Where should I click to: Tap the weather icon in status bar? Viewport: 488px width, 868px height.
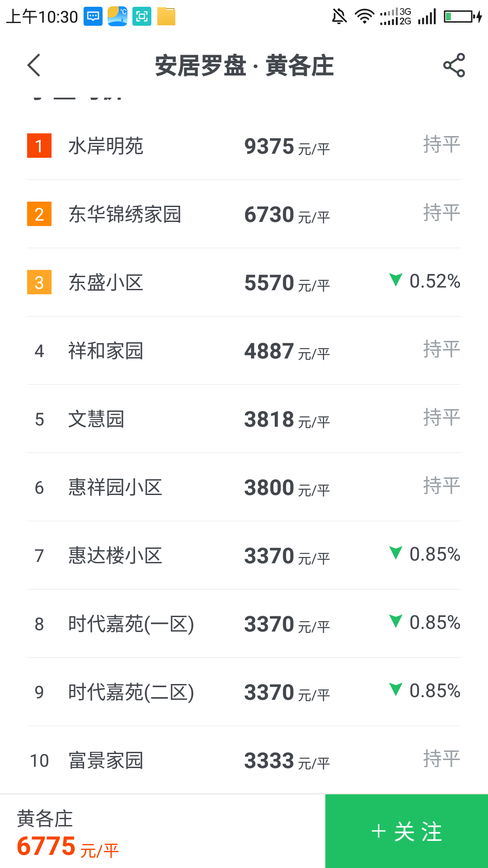point(117,17)
